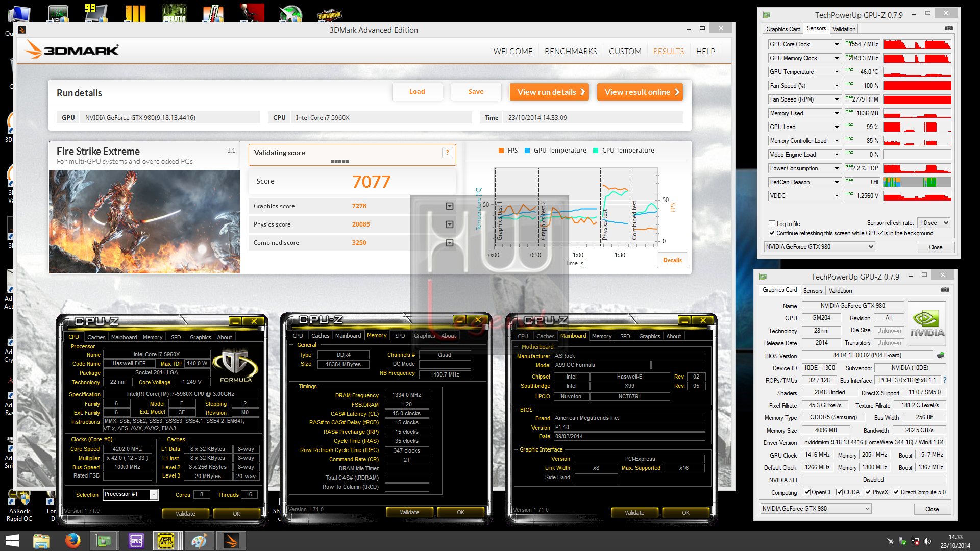
Task: Click the GPU Temperature blue legend swatch
Action: pyautogui.click(x=527, y=151)
